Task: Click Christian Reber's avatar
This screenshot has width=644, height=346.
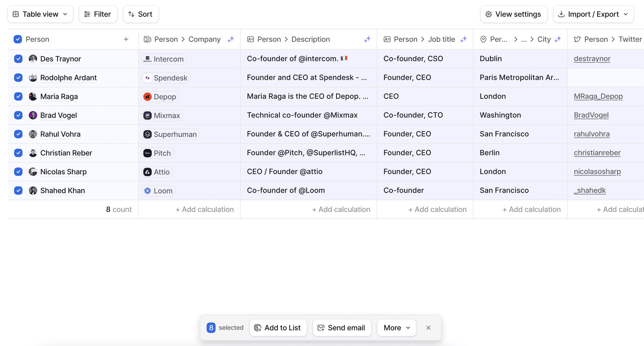Action: (33, 153)
